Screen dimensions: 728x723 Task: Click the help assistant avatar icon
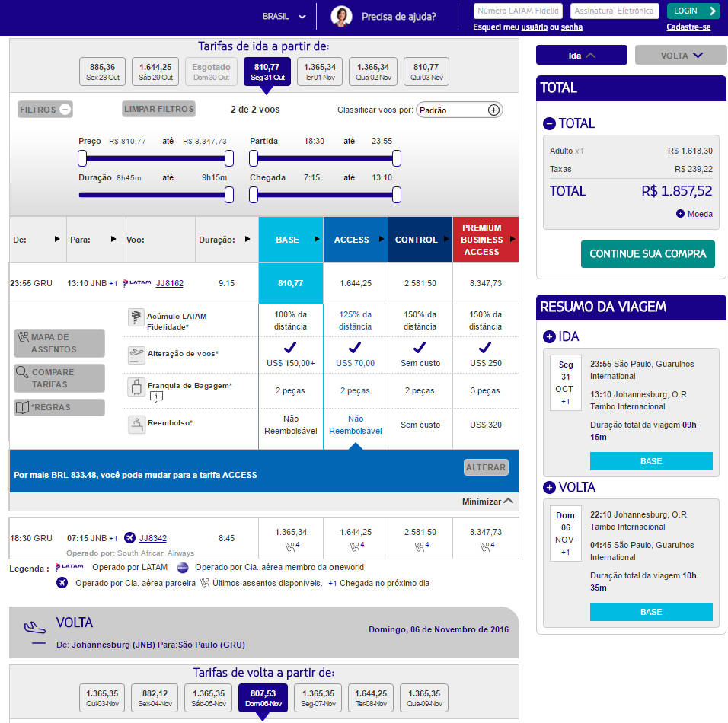[x=341, y=17]
